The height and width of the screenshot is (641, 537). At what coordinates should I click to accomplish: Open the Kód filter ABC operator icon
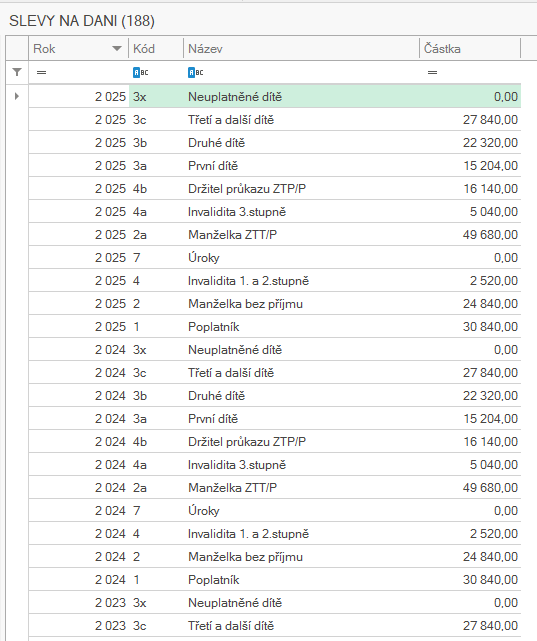coord(141,73)
